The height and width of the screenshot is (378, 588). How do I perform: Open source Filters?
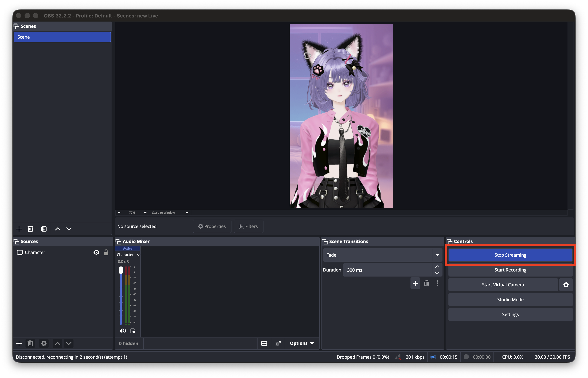(x=248, y=226)
